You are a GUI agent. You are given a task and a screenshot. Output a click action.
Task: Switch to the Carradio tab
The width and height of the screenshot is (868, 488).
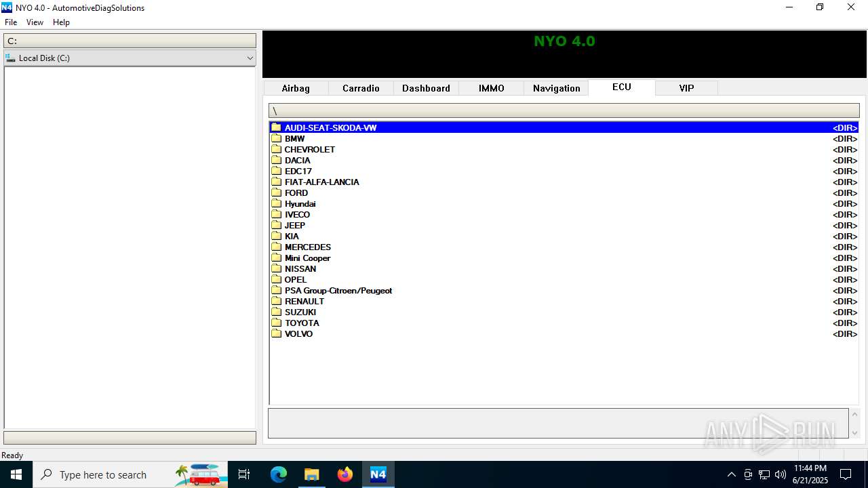coord(361,88)
